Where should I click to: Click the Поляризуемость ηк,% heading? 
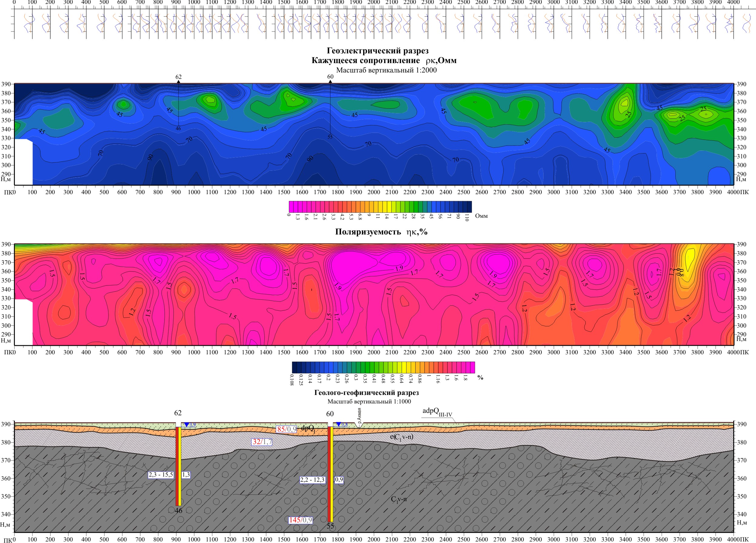pyautogui.click(x=381, y=232)
